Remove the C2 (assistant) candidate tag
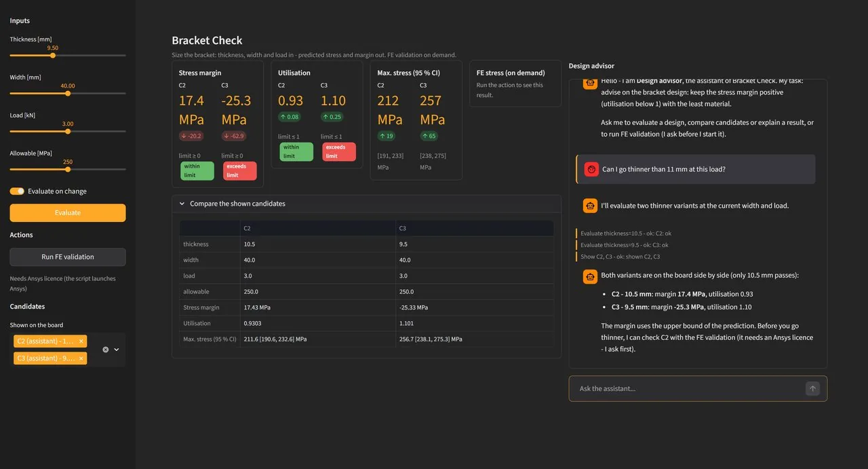 [81, 341]
